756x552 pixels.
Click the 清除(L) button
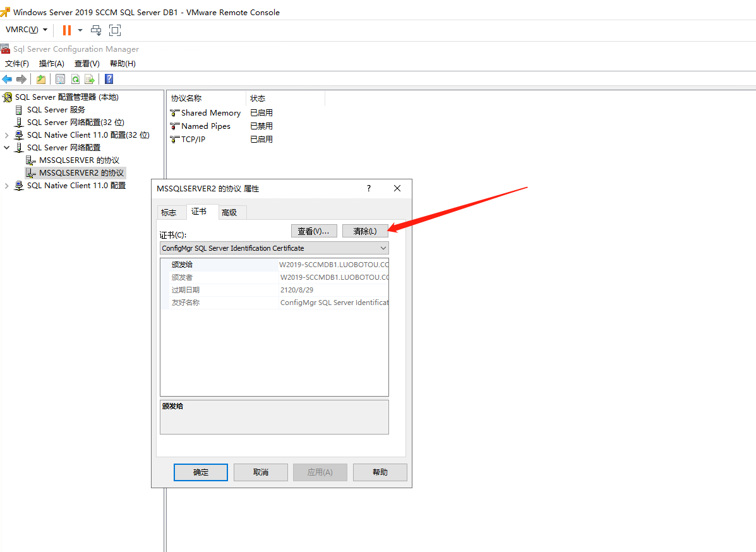365,231
